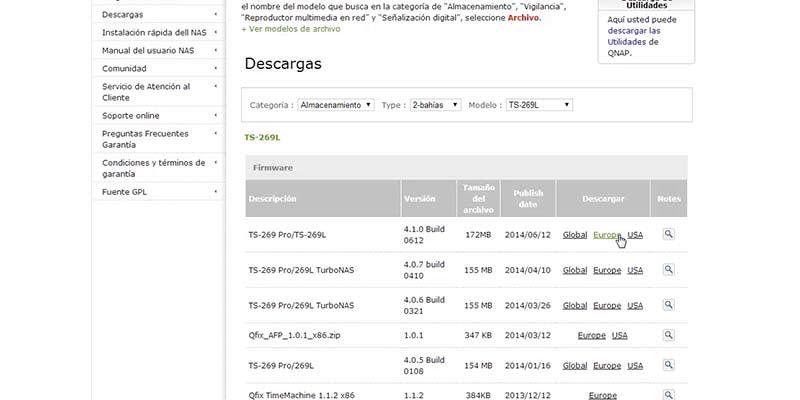
Task: Expand arrow beside Manual del usuario NAS
Action: pyautogui.click(x=215, y=50)
